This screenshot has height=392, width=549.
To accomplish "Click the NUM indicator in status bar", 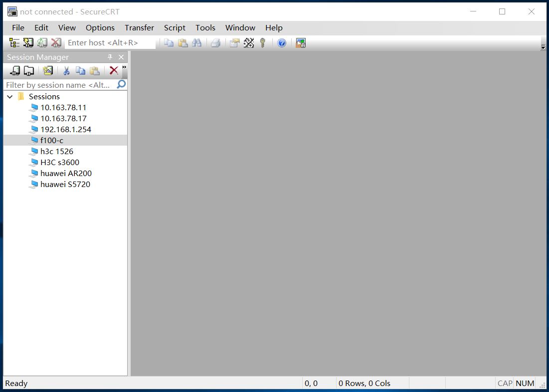I will click(x=525, y=383).
